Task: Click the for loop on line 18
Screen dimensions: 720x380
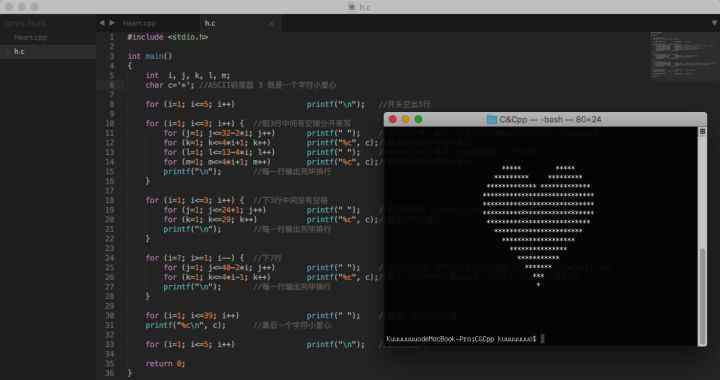Action: point(195,200)
